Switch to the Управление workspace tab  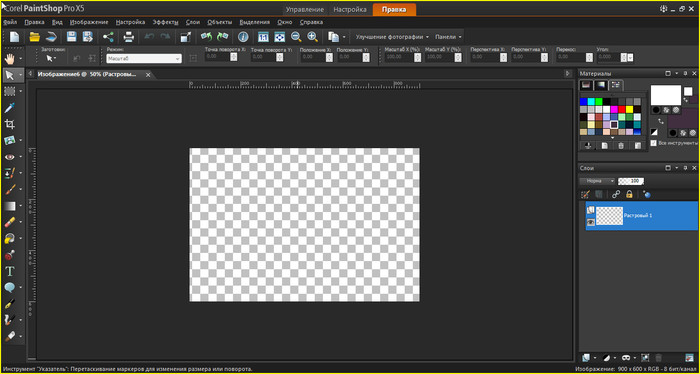point(304,9)
